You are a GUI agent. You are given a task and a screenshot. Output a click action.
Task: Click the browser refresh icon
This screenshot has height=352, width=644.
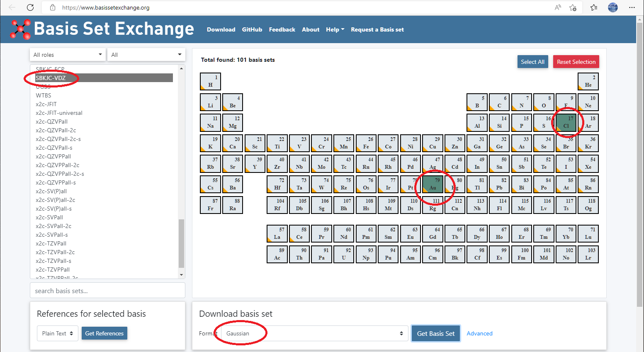30,7
